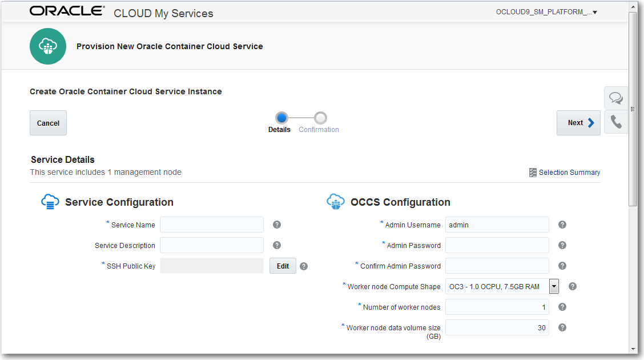Click the phone contact icon on the right
The width and height of the screenshot is (644, 360).
pos(616,122)
